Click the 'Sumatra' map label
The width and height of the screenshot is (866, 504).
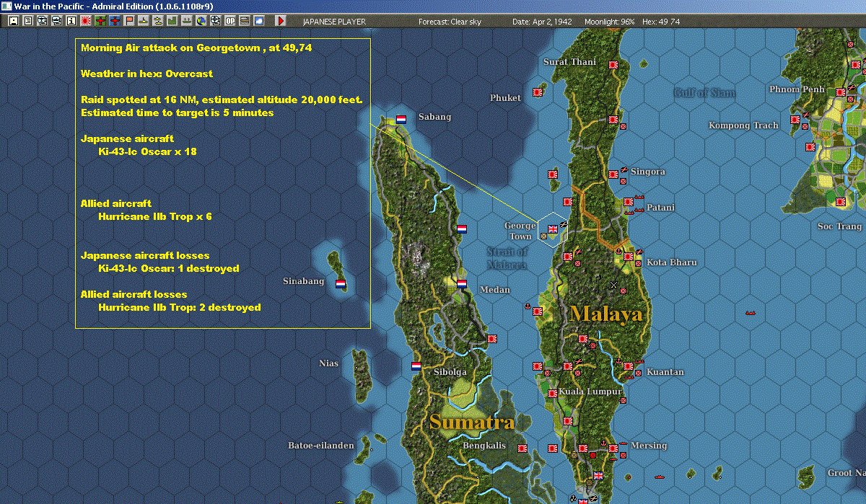pyautogui.click(x=471, y=423)
